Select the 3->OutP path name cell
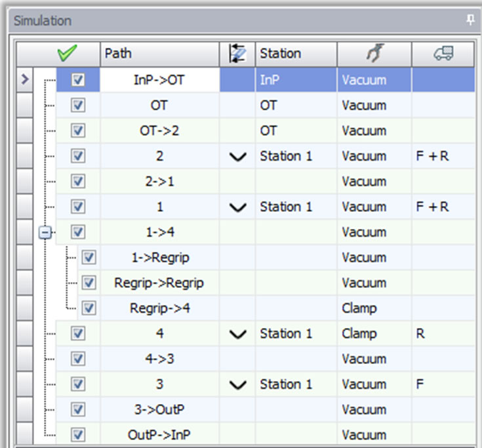 (x=159, y=409)
